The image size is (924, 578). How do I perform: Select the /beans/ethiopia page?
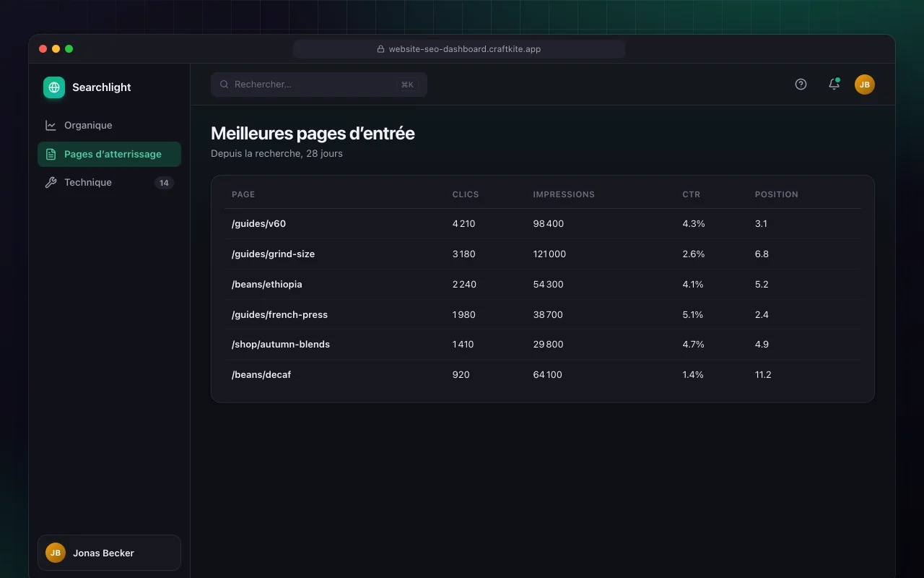pos(267,285)
